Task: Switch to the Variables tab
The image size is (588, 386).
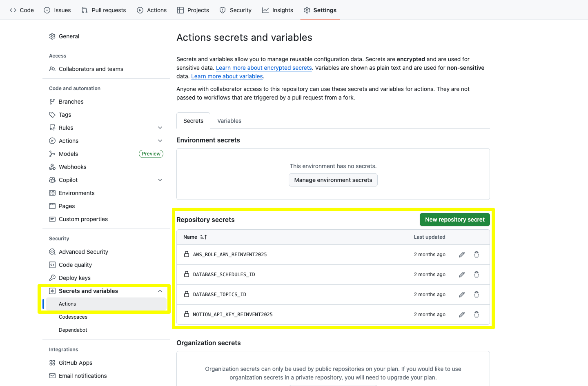Action: click(229, 121)
